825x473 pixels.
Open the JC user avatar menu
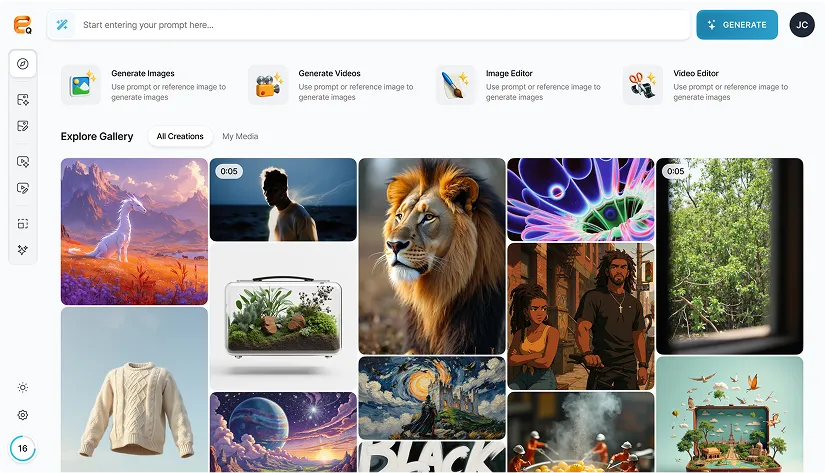801,25
